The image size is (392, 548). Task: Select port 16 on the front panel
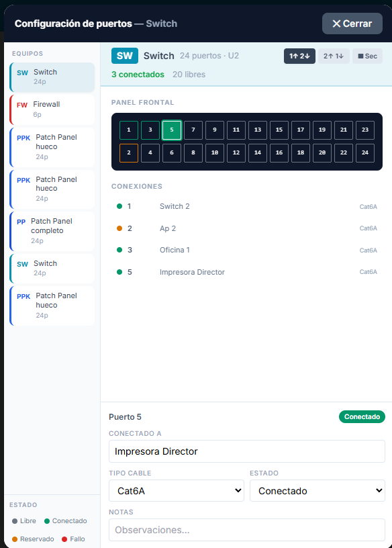point(279,153)
